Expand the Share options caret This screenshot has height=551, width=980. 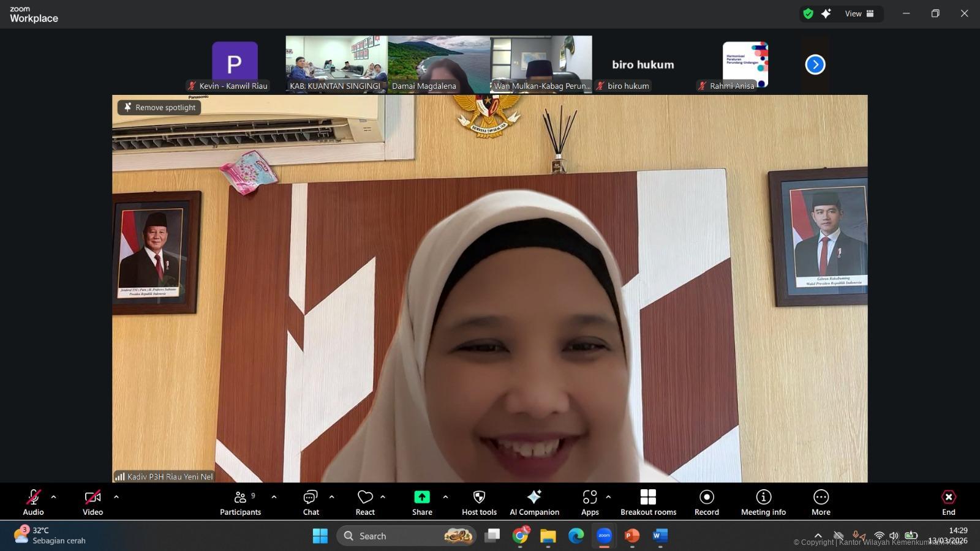(445, 497)
